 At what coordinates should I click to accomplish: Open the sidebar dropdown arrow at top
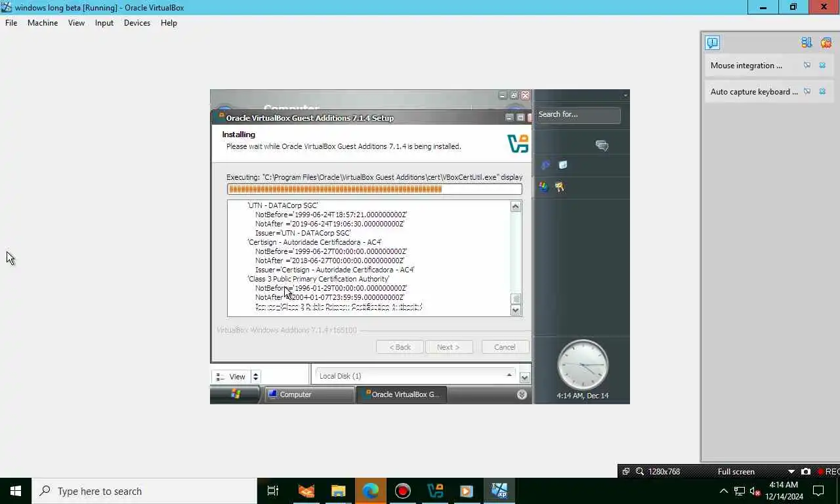coord(625,96)
